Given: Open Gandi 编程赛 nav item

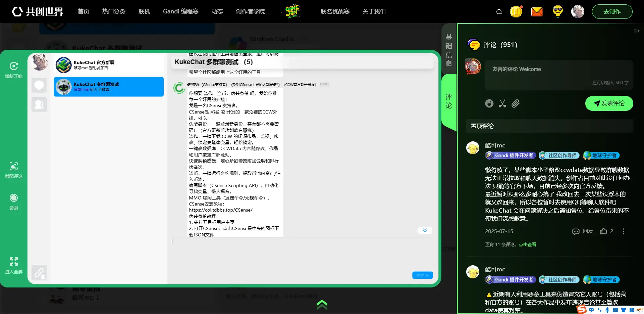Looking at the screenshot, I should (180, 11).
